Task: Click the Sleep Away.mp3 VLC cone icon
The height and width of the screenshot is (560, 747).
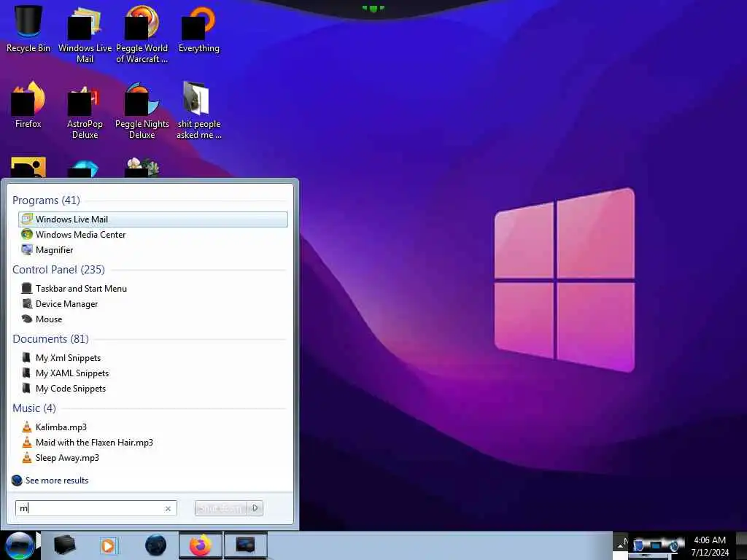Action: pyautogui.click(x=27, y=457)
